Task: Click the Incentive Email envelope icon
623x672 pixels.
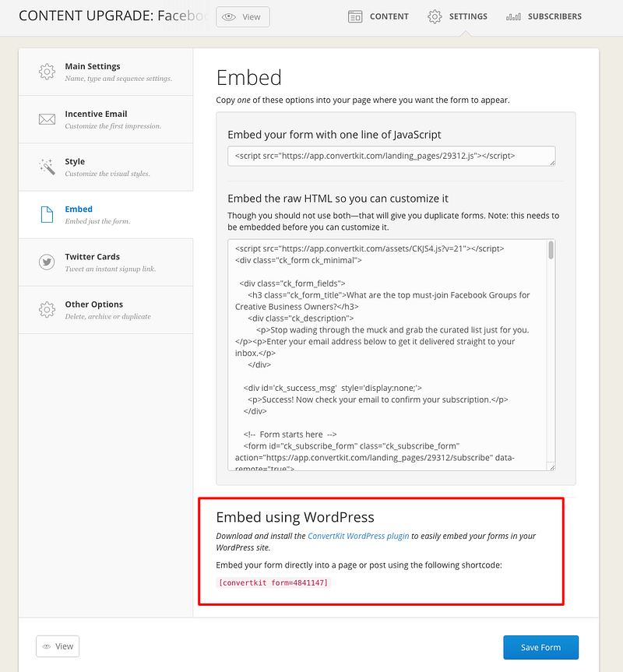Action: pos(48,119)
